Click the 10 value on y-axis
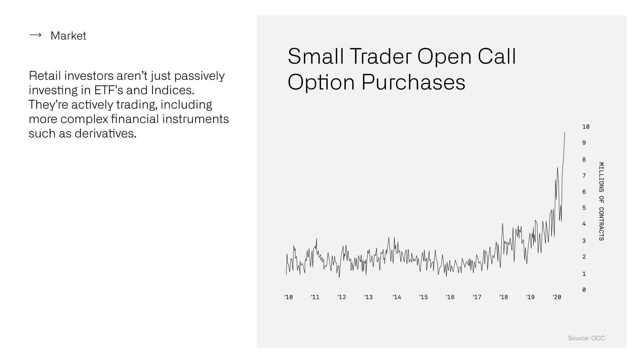The height and width of the screenshot is (362, 644). click(586, 127)
